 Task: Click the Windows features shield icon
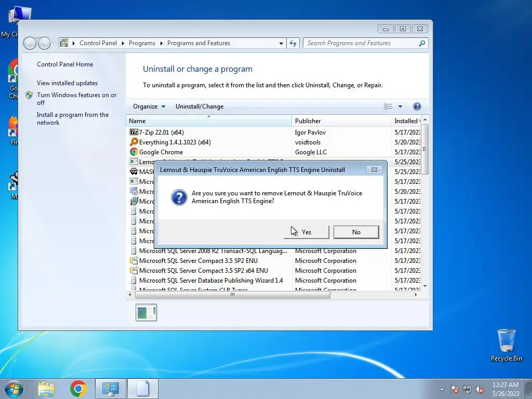[29, 96]
